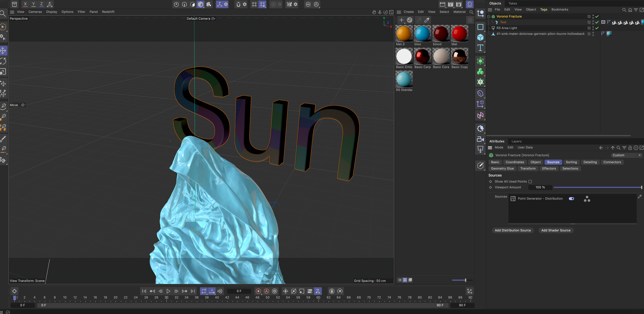Select the Move tool in left toolbar
Viewport: 644px width, 314px height.
(3, 51)
